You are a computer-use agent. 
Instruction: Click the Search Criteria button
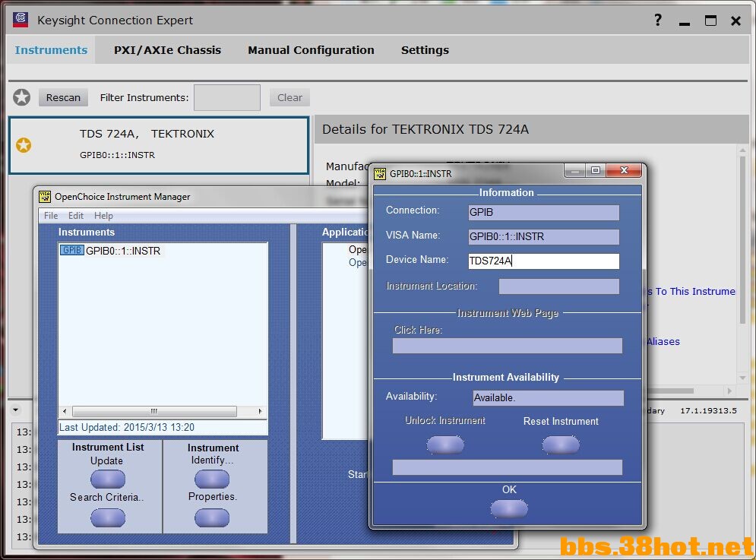[x=108, y=518]
